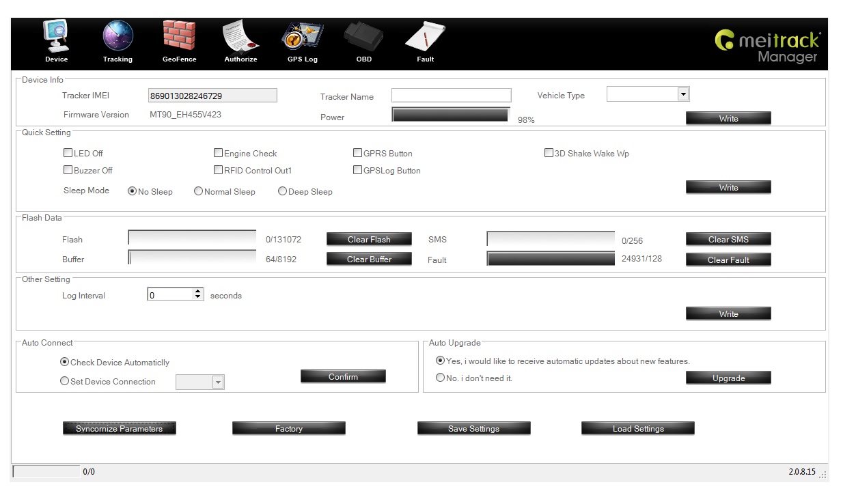
Task: Click the Meitrack Manager logo
Action: (x=767, y=46)
